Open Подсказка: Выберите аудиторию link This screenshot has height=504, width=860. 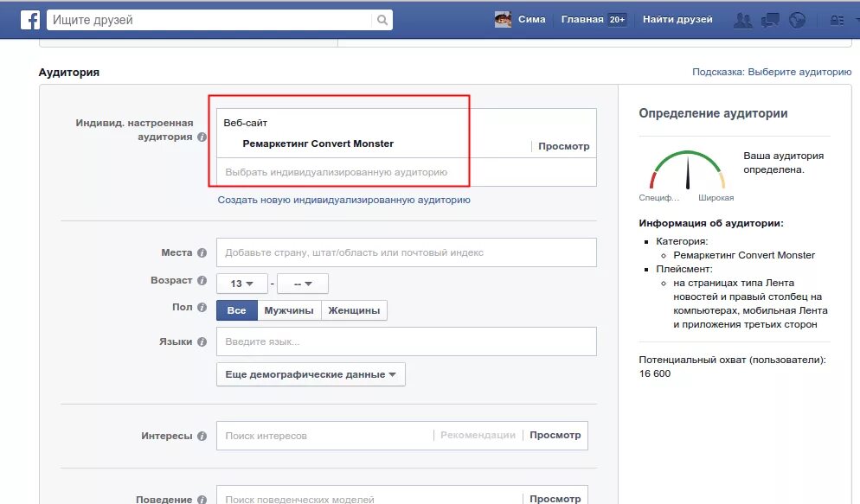coord(772,72)
